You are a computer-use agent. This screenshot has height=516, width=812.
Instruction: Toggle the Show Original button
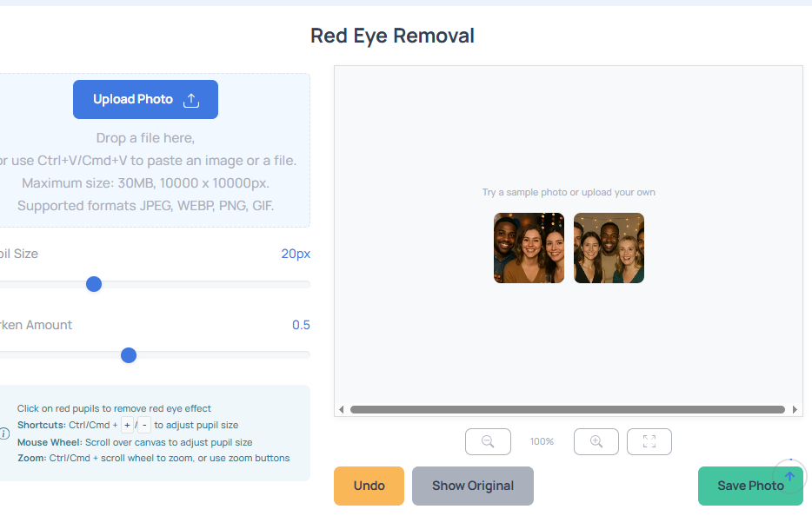click(x=473, y=486)
